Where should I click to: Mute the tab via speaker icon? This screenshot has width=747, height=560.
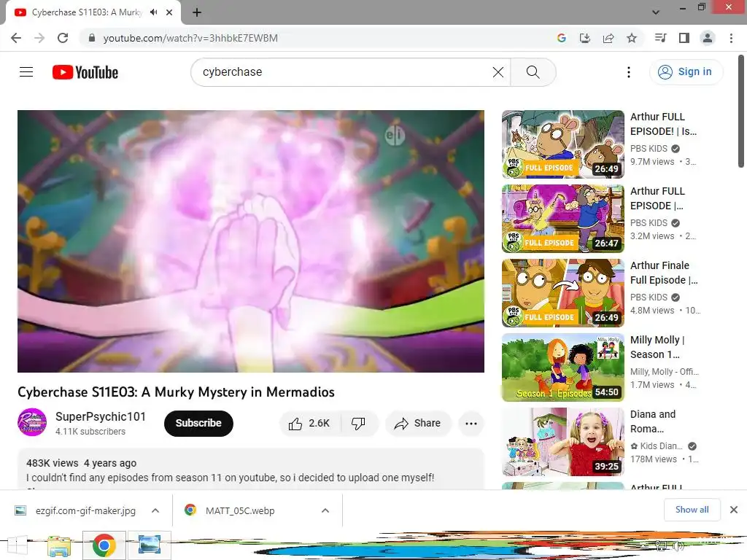[x=153, y=12]
